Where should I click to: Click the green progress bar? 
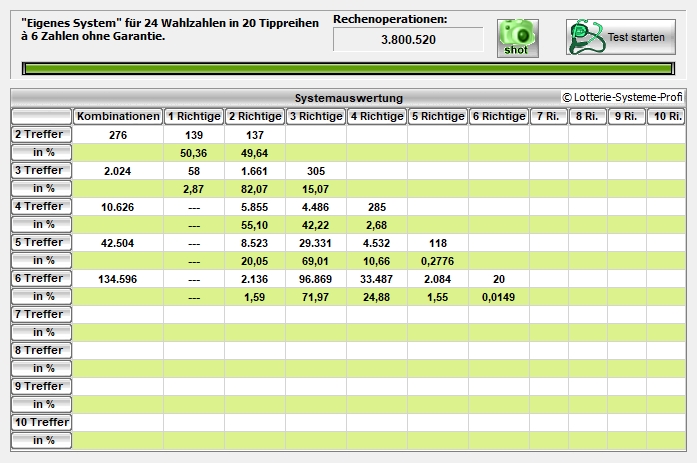348,68
